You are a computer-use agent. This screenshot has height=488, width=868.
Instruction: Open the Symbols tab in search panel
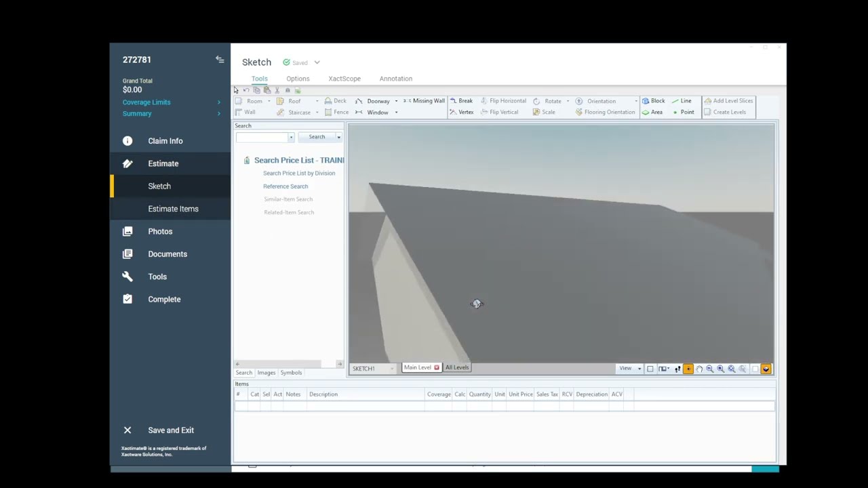(x=291, y=373)
